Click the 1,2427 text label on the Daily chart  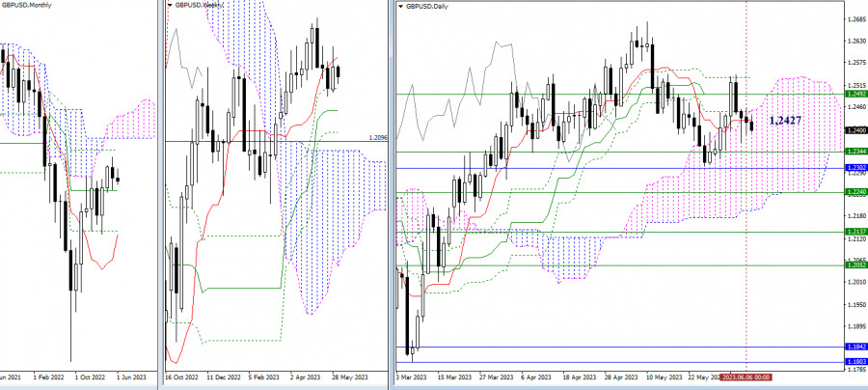click(785, 120)
